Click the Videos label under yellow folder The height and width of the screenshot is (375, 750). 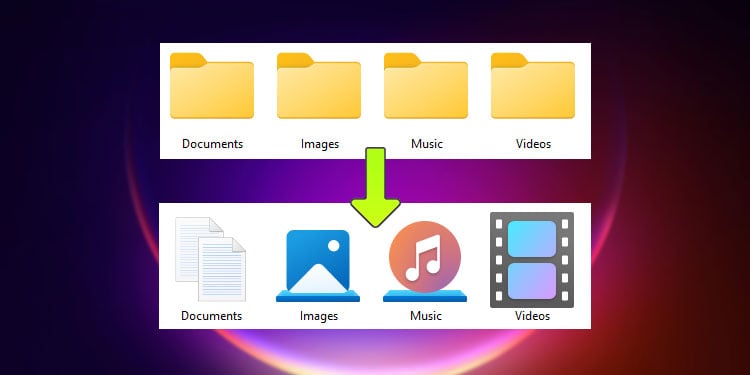pyautogui.click(x=533, y=144)
